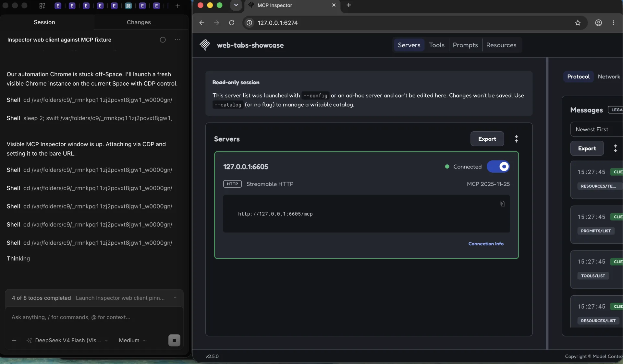Click the Inspector web client against MCP fixture title
This screenshot has height=364, width=623.
click(x=59, y=40)
